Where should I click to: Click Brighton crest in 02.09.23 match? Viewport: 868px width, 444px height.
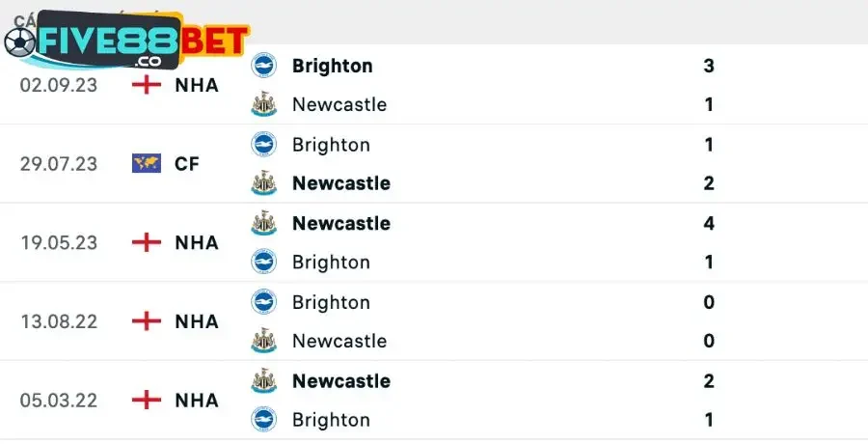click(x=263, y=66)
